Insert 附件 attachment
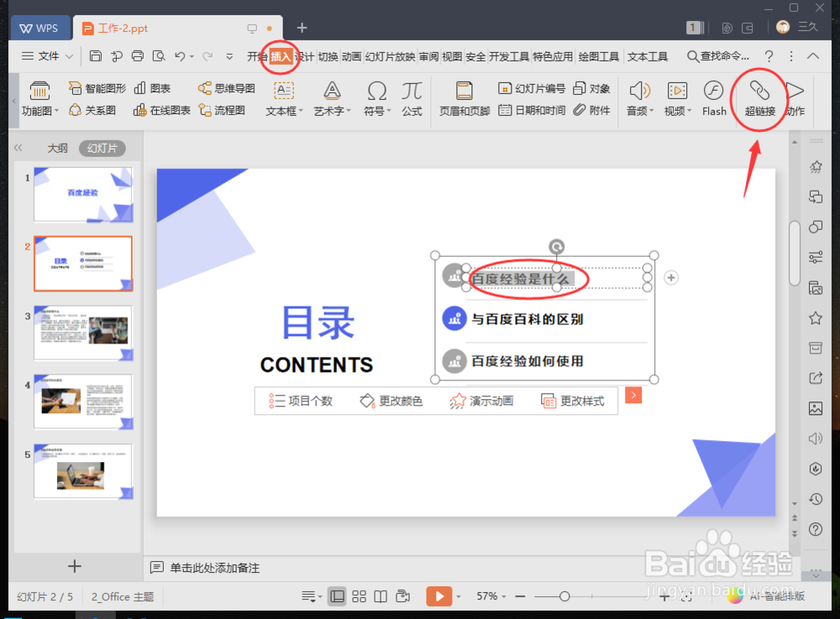Image resolution: width=840 pixels, height=619 pixels. coord(591,110)
